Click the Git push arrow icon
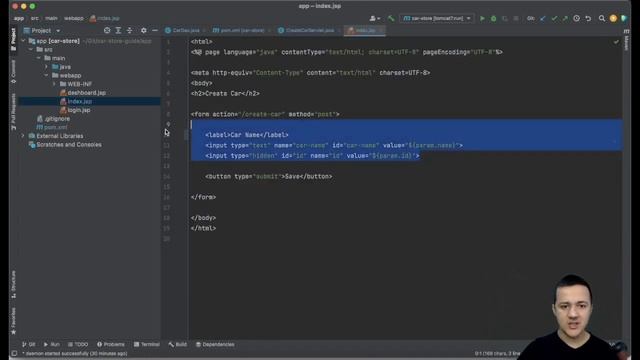The width and height of the screenshot is (640, 360). [565, 18]
